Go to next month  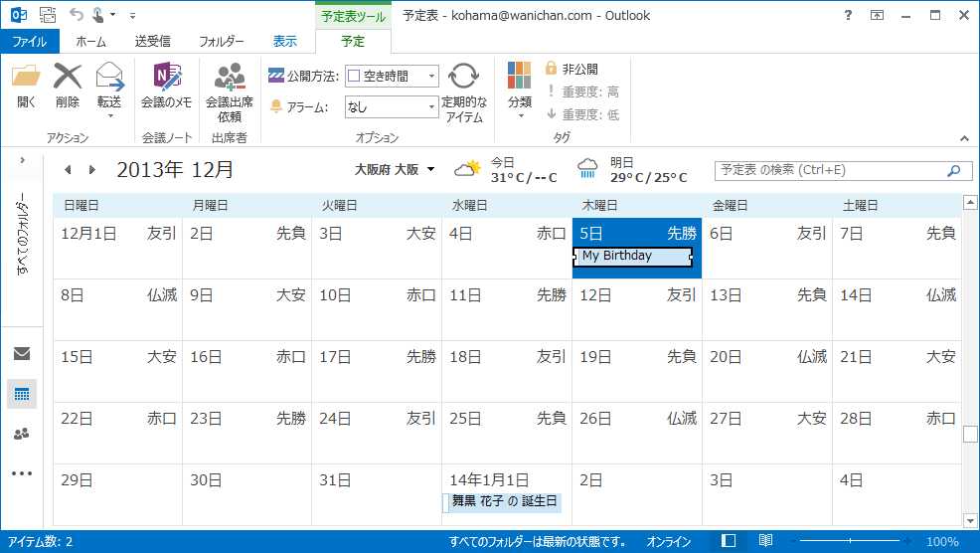(x=91, y=169)
